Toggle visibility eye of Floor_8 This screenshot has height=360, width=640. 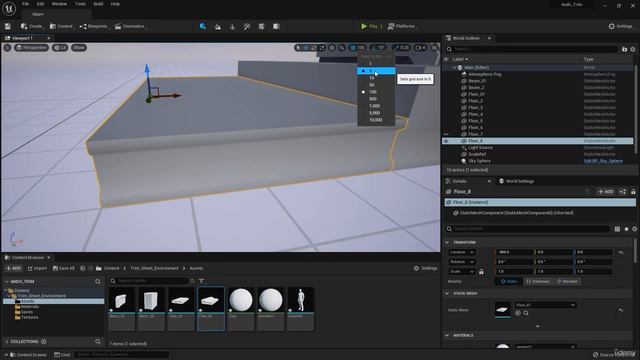(446, 141)
